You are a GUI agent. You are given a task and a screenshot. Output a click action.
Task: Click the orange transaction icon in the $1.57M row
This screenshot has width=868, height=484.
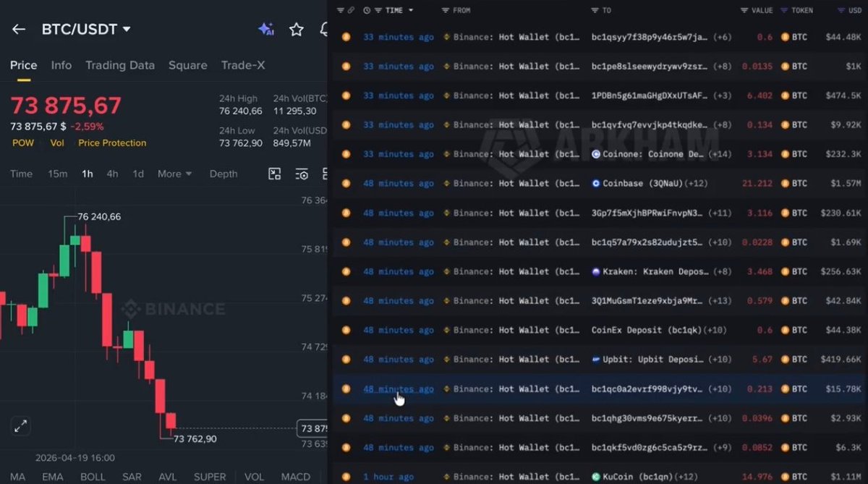coord(346,184)
